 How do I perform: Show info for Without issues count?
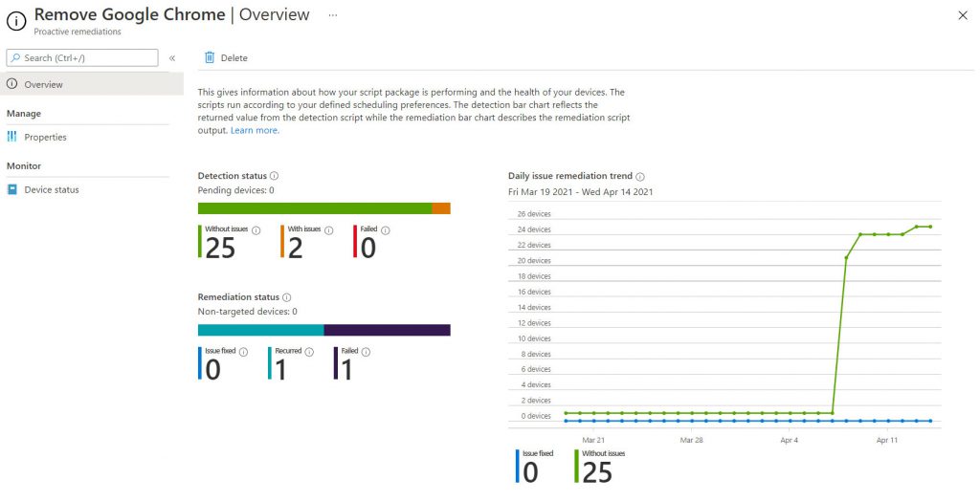click(256, 230)
